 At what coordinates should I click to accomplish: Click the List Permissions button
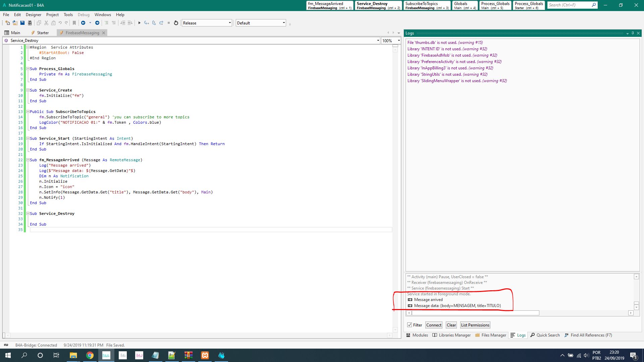point(475,325)
